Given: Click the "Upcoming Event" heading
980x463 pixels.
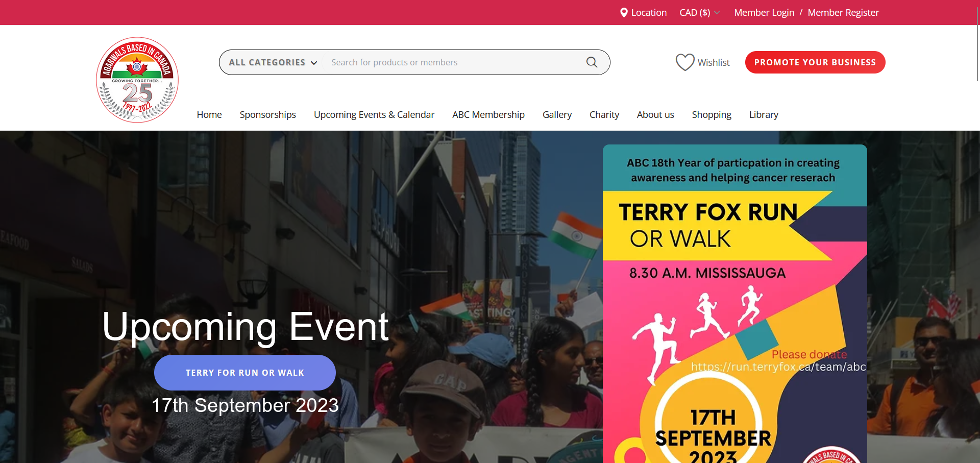Looking at the screenshot, I should coord(246,327).
